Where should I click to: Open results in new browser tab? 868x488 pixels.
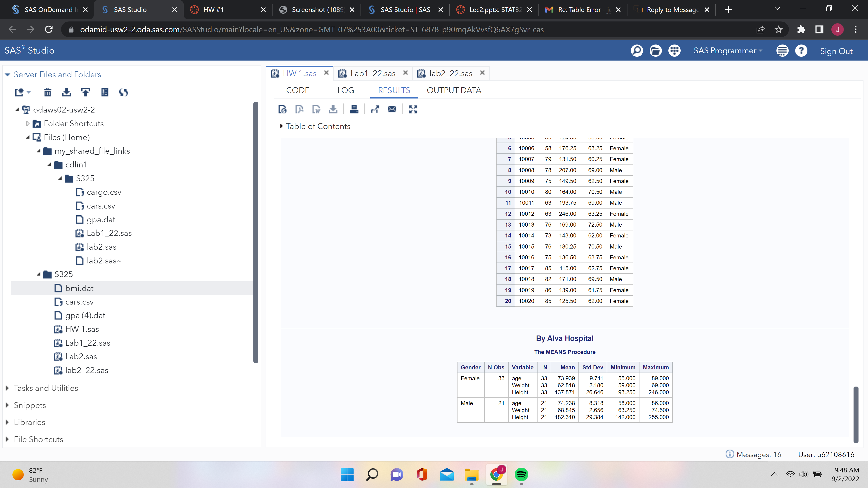375,109
